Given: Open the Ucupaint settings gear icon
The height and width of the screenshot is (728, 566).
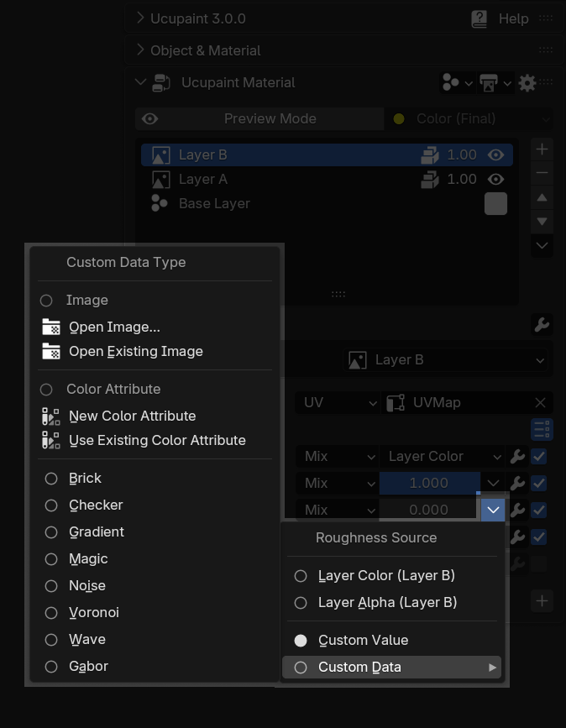Looking at the screenshot, I should 527,83.
